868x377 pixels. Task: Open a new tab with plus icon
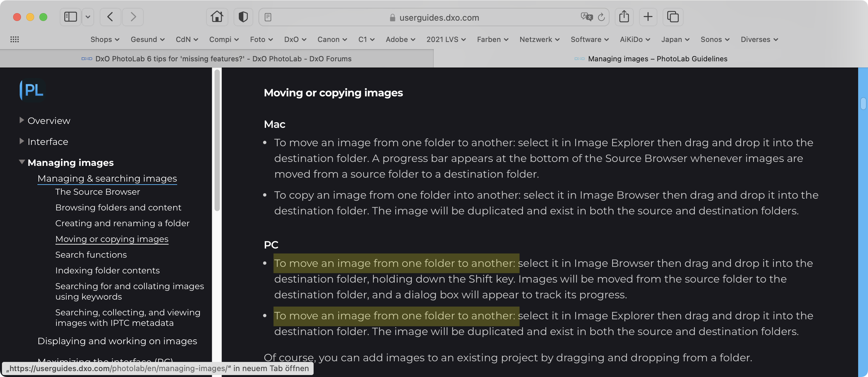(x=648, y=17)
